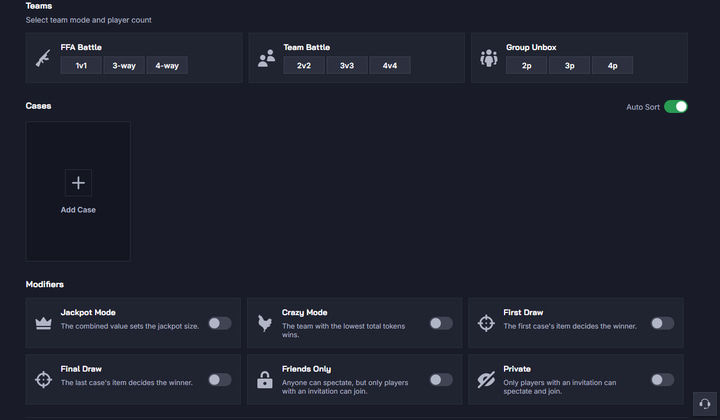This screenshot has height=420, width=720.
Task: Toggle Final Draw modifier on
Action: [219, 380]
